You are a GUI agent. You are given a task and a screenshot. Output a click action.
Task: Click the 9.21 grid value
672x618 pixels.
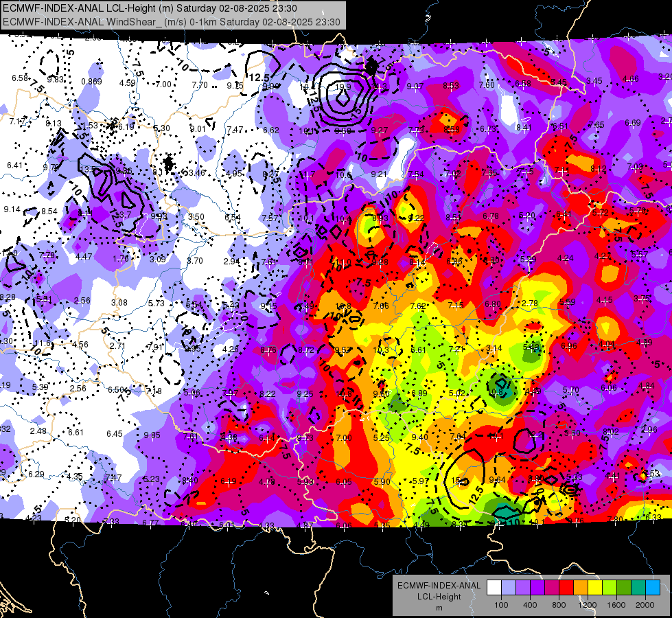coord(379,174)
